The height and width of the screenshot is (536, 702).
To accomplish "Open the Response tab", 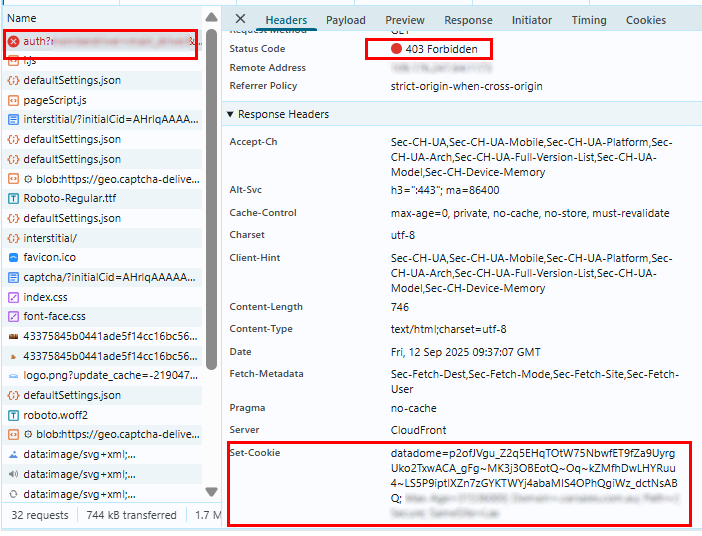I will (x=468, y=20).
